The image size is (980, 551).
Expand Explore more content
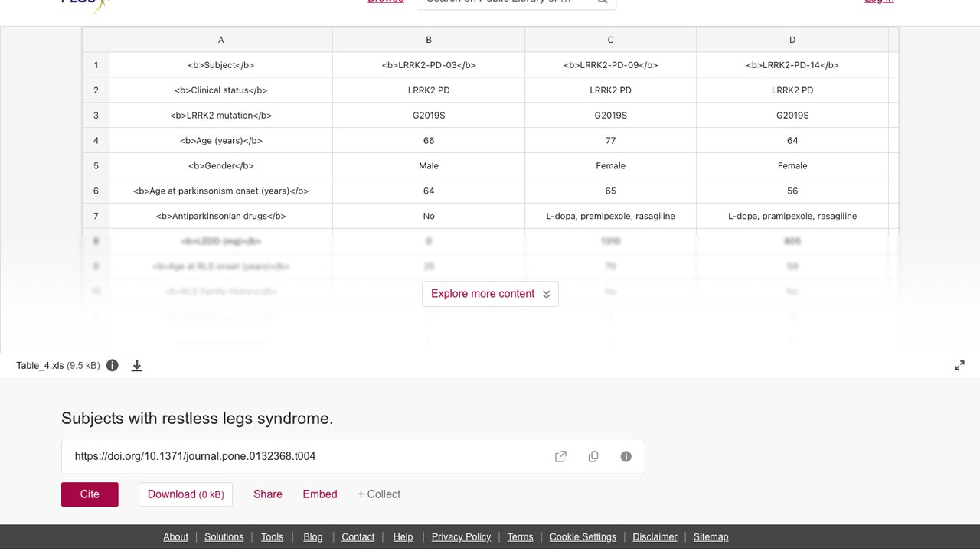point(490,294)
